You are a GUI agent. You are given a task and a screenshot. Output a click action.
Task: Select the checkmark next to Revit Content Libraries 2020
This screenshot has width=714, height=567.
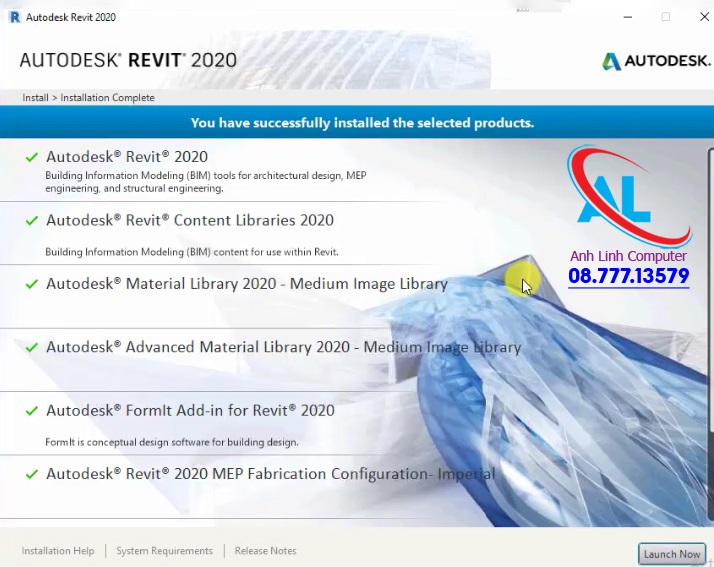click(32, 220)
